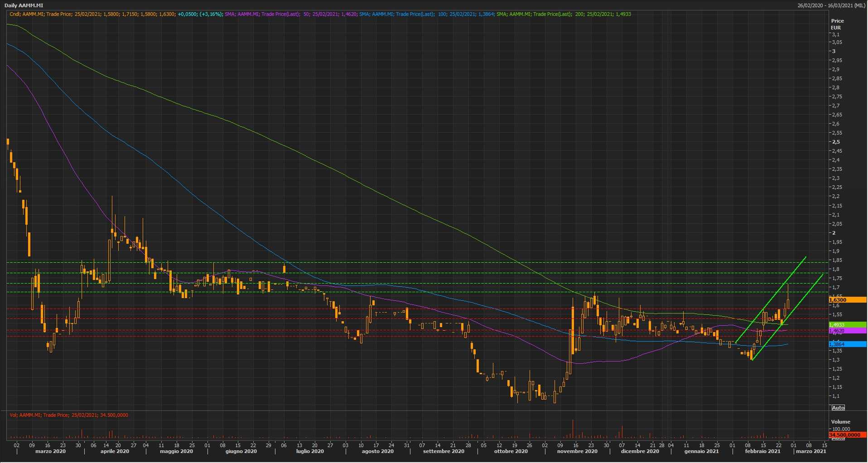868x463 pixels.
Task: Click the green 1,4933 SMA value tag
Action: [847, 325]
